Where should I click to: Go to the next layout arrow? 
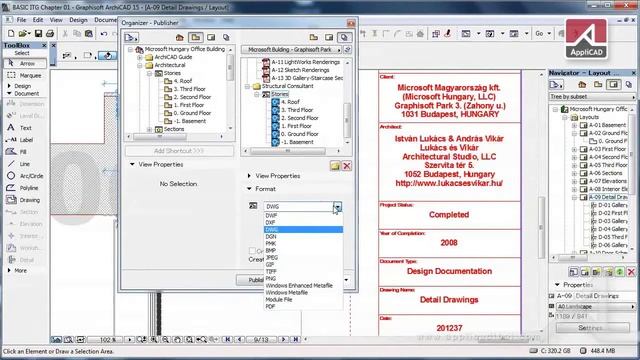pos(284,339)
